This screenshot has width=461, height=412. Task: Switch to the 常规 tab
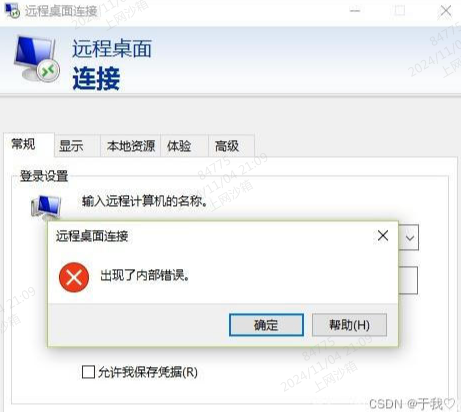[23, 144]
